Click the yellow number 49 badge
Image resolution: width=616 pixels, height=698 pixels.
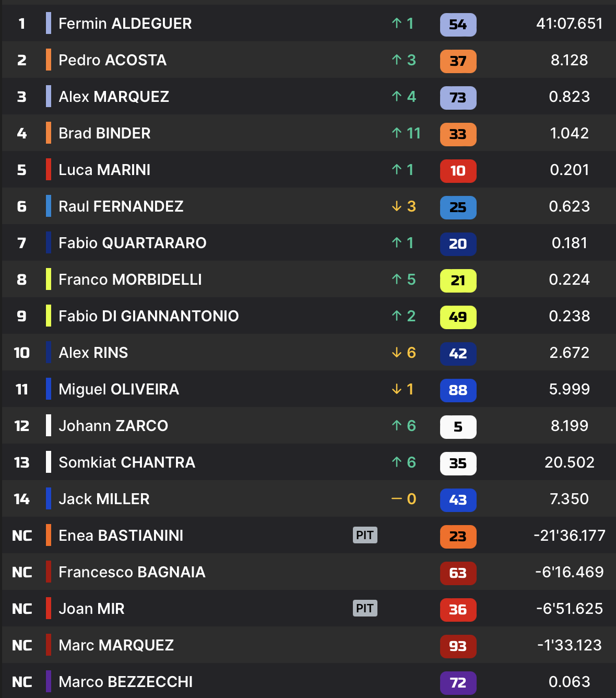coord(458,317)
